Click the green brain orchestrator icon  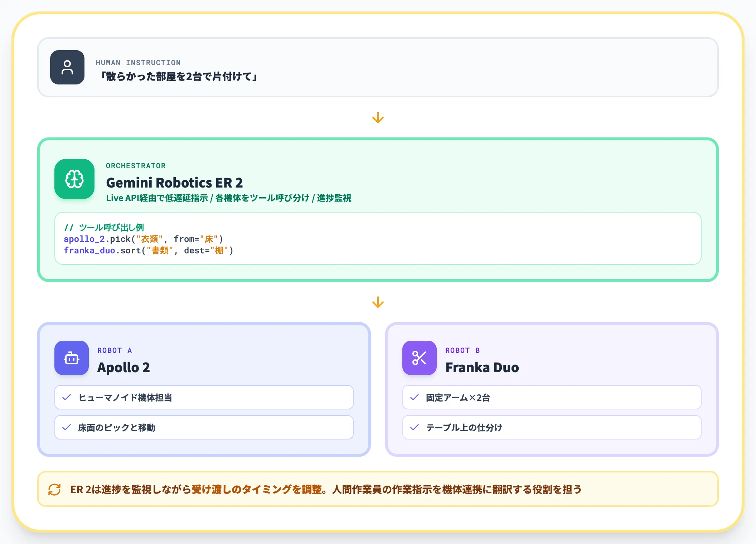click(74, 179)
